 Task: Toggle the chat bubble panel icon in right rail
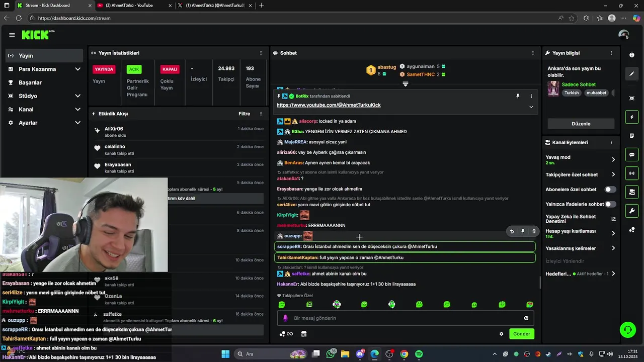(632, 155)
